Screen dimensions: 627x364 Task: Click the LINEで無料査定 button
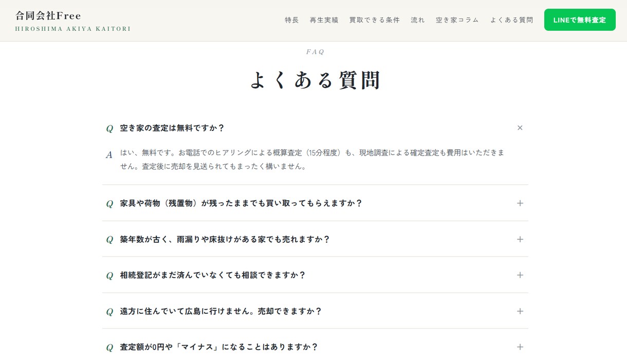(580, 20)
